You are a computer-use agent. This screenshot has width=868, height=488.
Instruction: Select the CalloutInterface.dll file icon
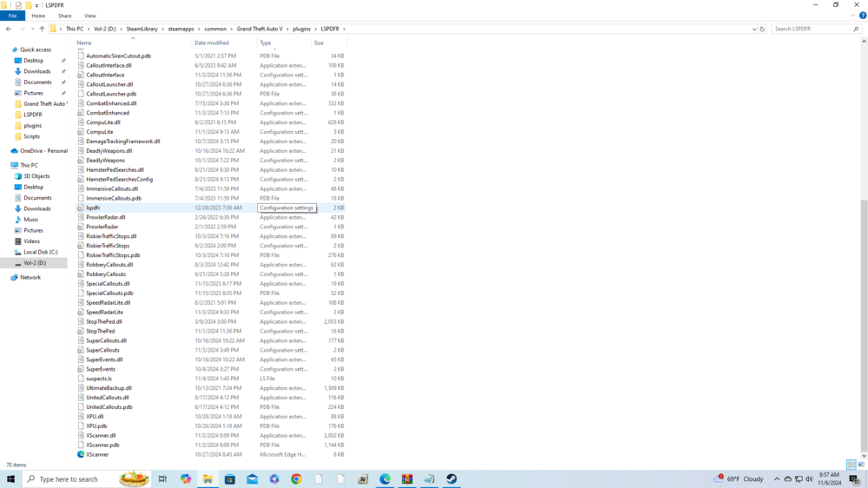click(x=81, y=65)
